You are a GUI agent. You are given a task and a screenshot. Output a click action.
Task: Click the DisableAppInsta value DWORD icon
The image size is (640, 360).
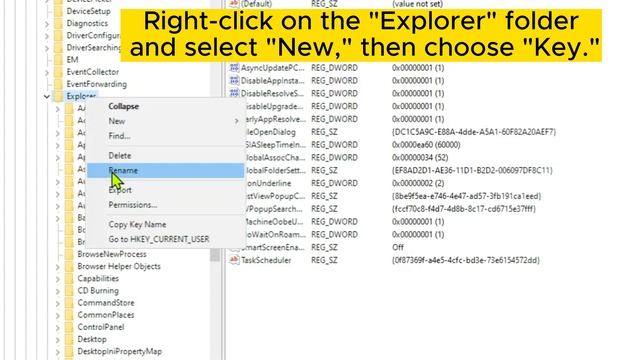tap(234, 80)
